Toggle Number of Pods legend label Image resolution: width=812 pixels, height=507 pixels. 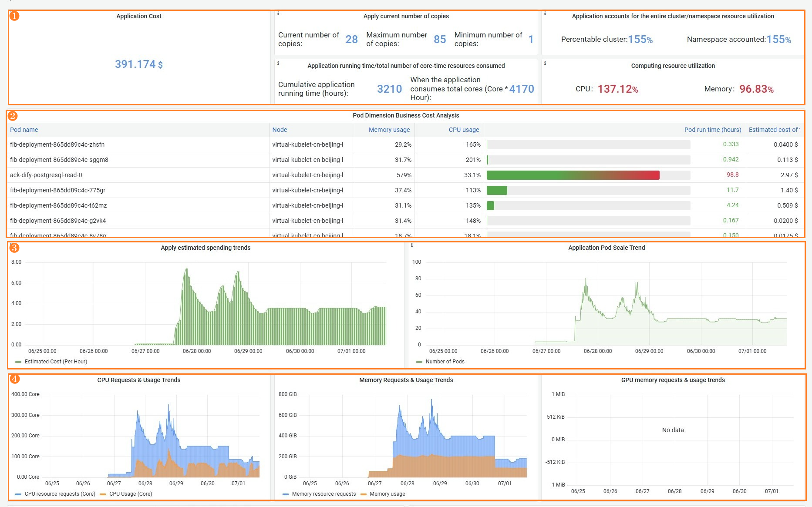(445, 362)
